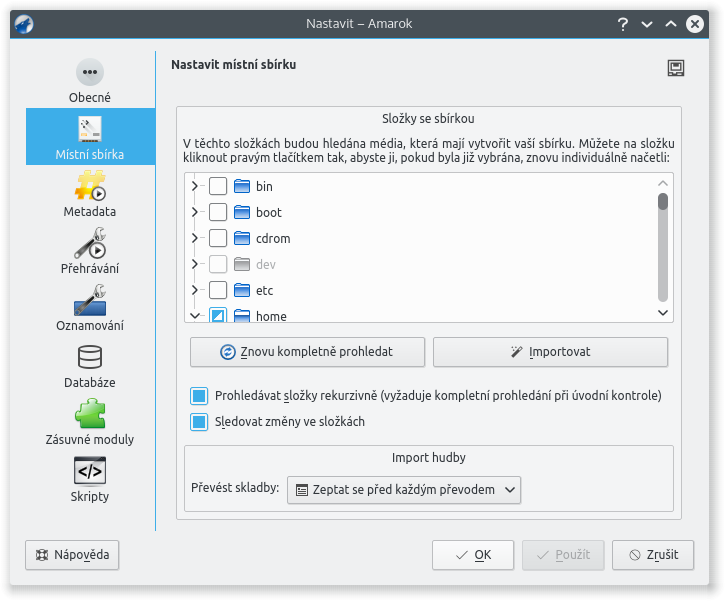The width and height of the screenshot is (725, 601).
Task: Toggle Prohledávat složky rekurzivně checkbox
Action: [199, 396]
